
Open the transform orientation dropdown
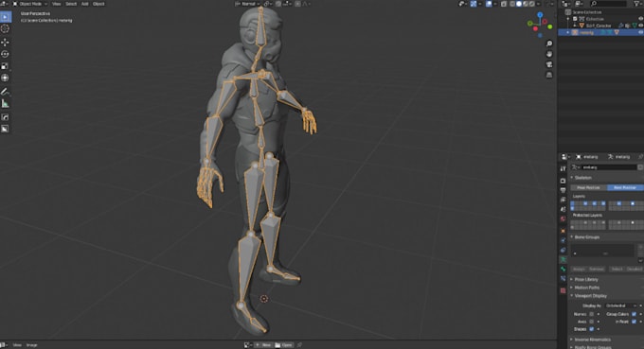(x=248, y=4)
